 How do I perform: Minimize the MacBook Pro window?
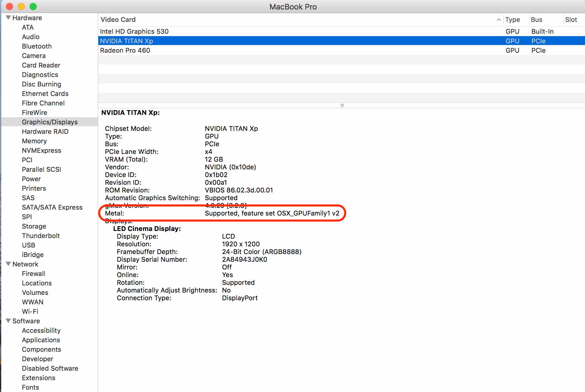21,7
